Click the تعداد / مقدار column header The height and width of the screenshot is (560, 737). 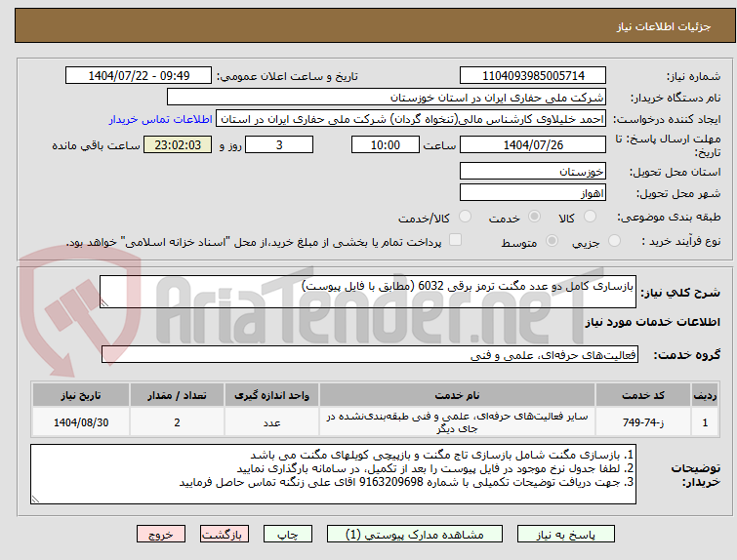177,395
